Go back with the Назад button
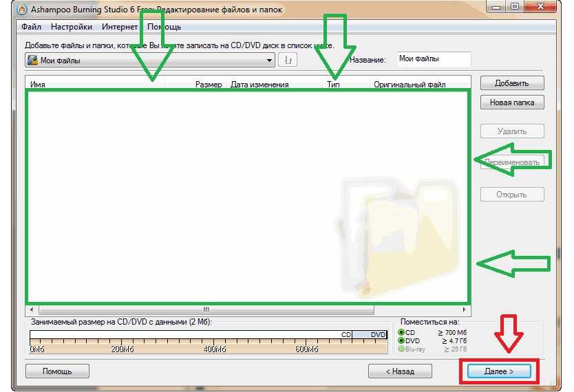The image size is (574, 392). [400, 371]
